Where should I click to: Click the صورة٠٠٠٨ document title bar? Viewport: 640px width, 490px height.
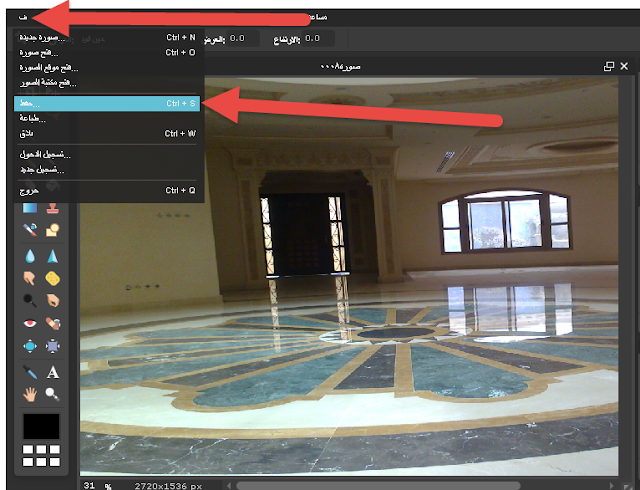pos(340,66)
